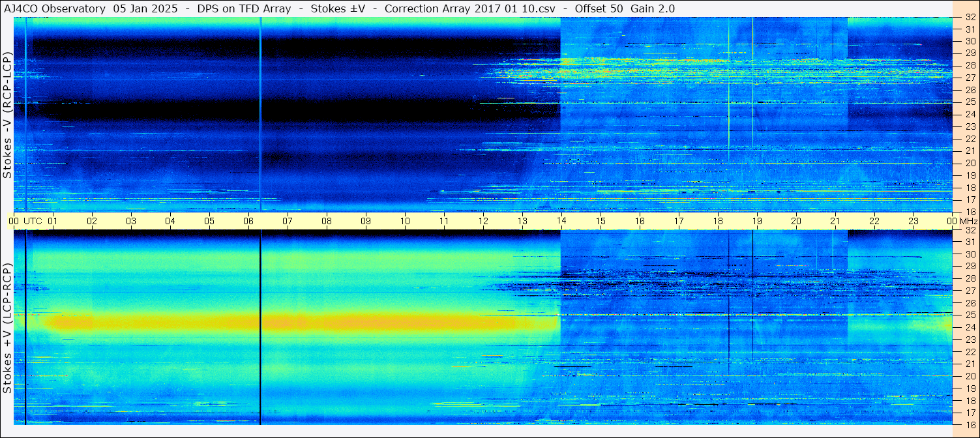980x438 pixels.
Task: Click the Gain 2.0 value
Action: tap(653, 8)
